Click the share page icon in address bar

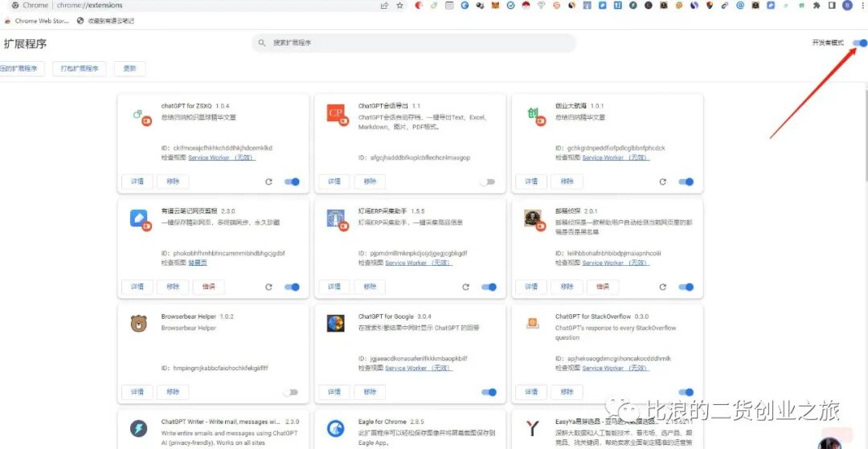coord(384,6)
